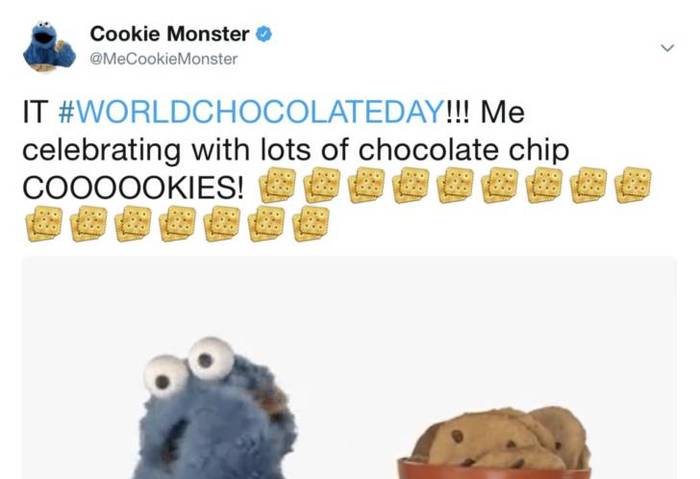Viewport: 700px width, 479px height.
Task: Click last cracker emoji in first emoji row
Action: [633, 185]
